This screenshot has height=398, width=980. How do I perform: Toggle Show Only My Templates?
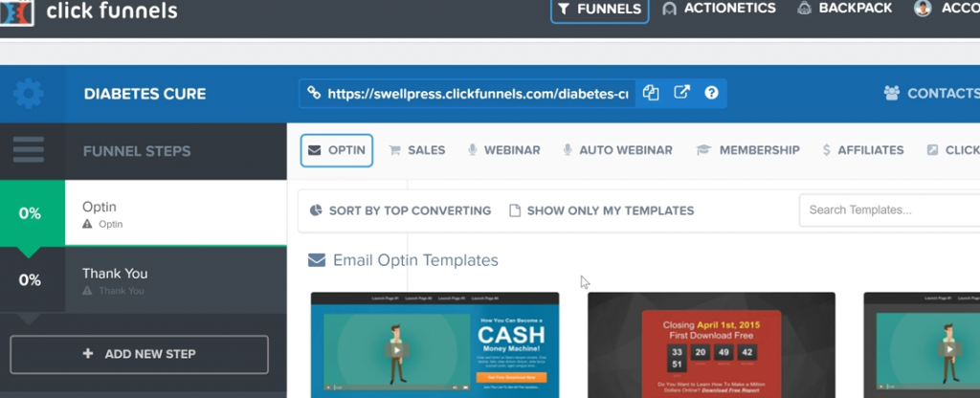[x=602, y=210]
